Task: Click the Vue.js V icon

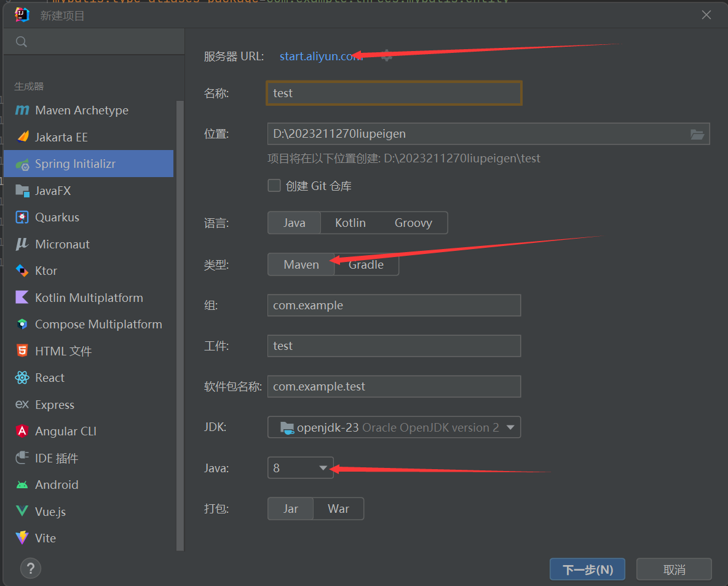Action: tap(22, 511)
